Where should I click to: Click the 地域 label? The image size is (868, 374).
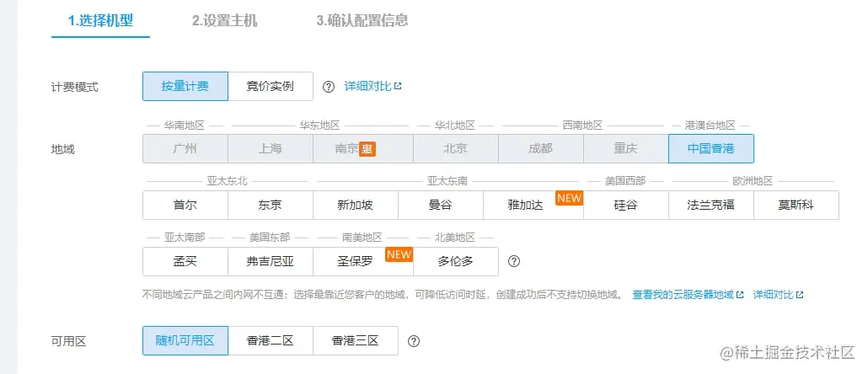pyautogui.click(x=62, y=149)
